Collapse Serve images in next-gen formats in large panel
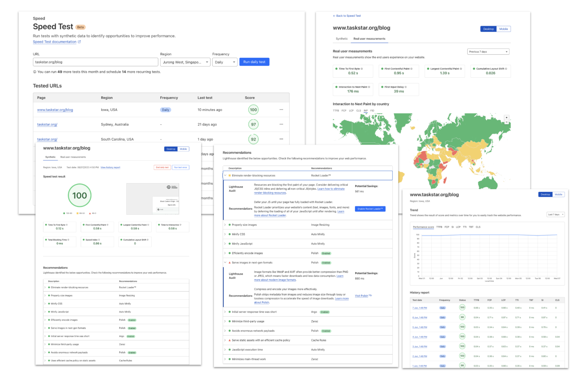Image resolution: width=588 pixels, height=383 pixels. pyautogui.click(x=225, y=262)
